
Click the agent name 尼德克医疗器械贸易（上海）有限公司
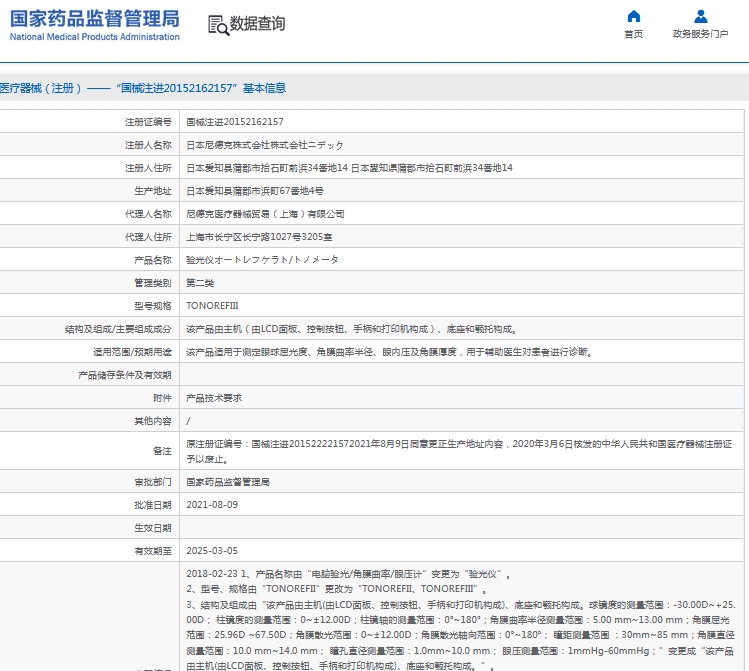(x=265, y=214)
